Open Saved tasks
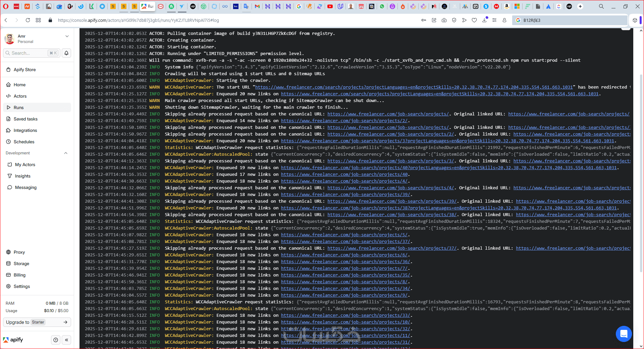The image size is (644, 349). 37,119
